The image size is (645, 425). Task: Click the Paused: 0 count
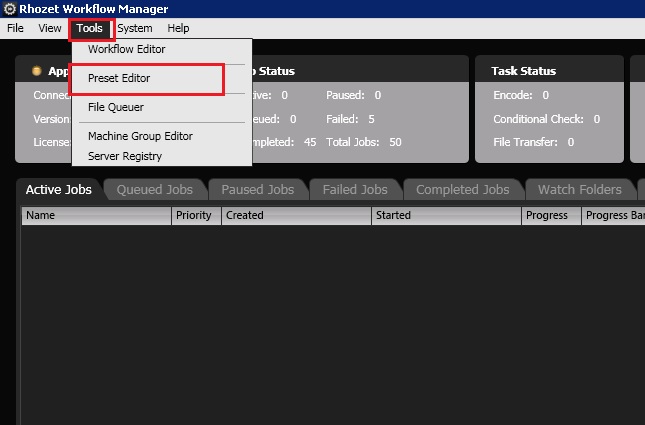[353, 95]
